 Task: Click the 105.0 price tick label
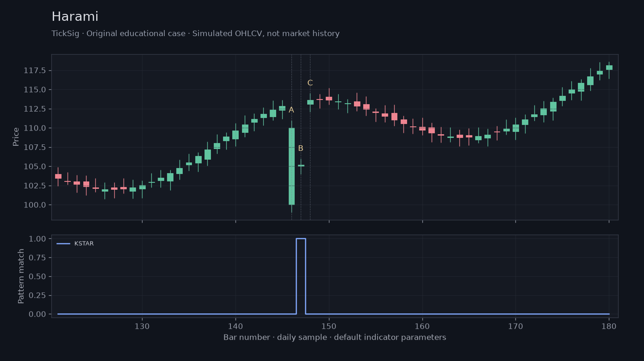pos(36,167)
